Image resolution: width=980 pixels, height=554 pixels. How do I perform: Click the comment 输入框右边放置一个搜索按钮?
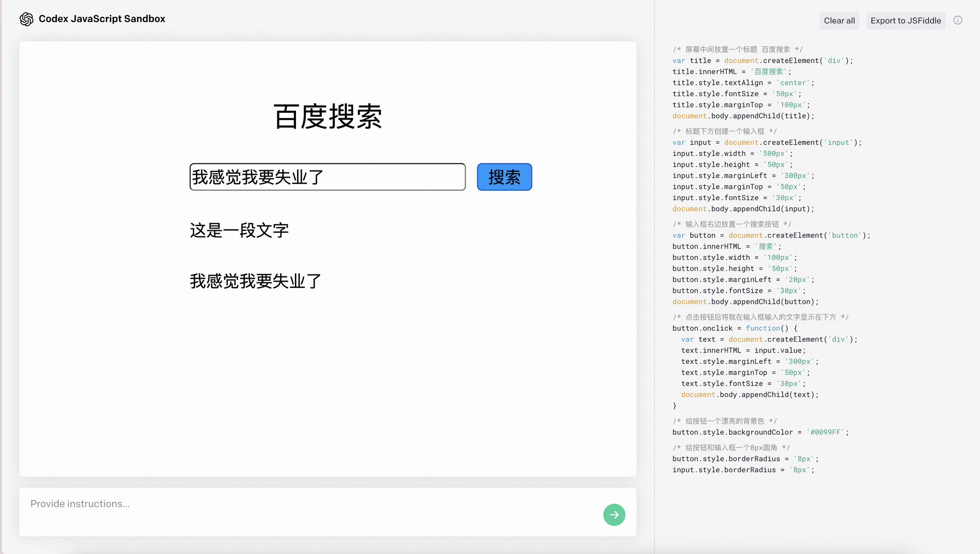[732, 224]
